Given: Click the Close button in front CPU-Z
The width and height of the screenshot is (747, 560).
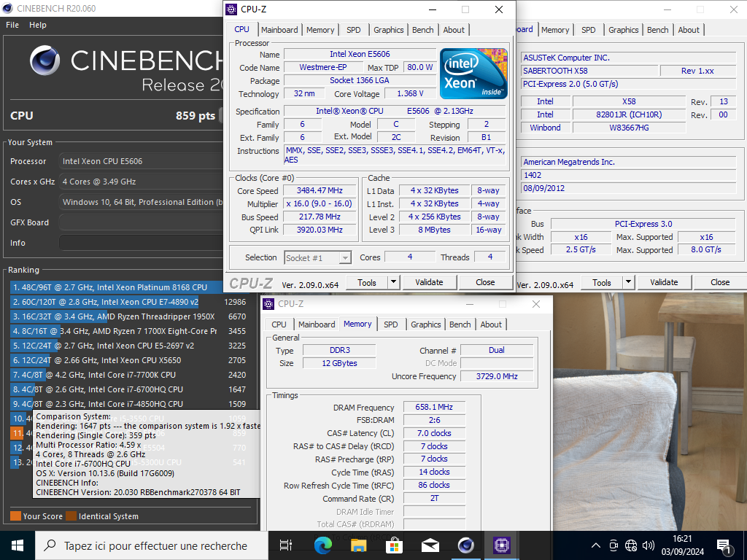Looking at the screenshot, I should (485, 282).
